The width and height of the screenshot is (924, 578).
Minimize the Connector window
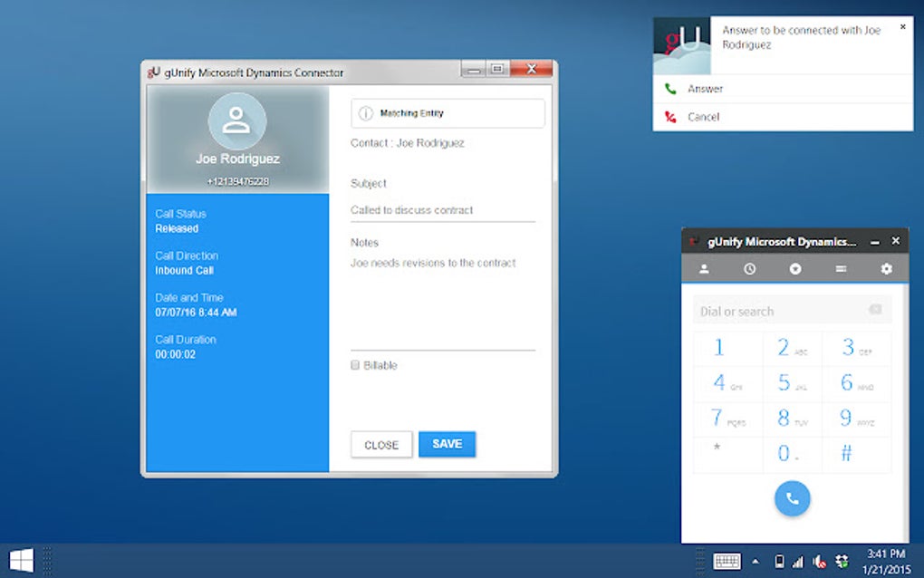pyautogui.click(x=473, y=70)
